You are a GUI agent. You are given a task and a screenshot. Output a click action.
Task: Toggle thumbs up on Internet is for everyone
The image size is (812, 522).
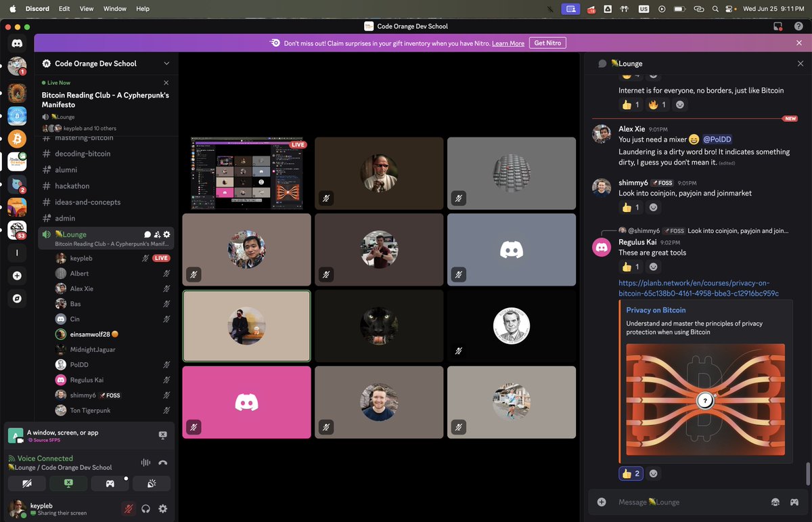[x=631, y=104]
